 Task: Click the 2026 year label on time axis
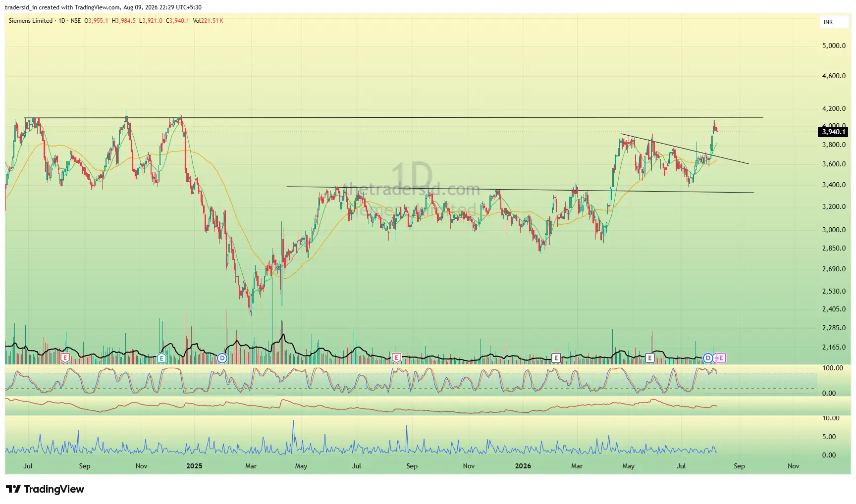(523, 466)
